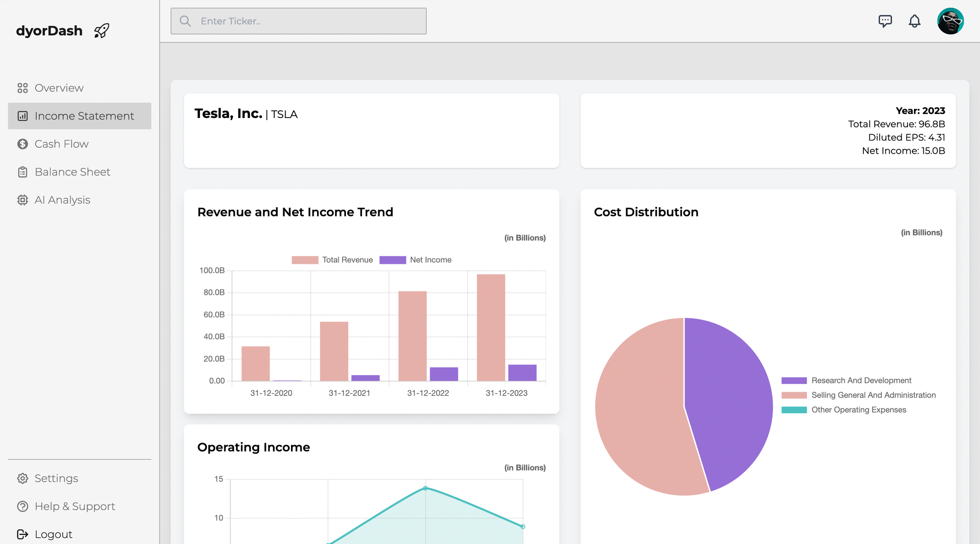Click the Income Statement chart icon
Viewport: 980px width, 544px height.
click(x=23, y=116)
